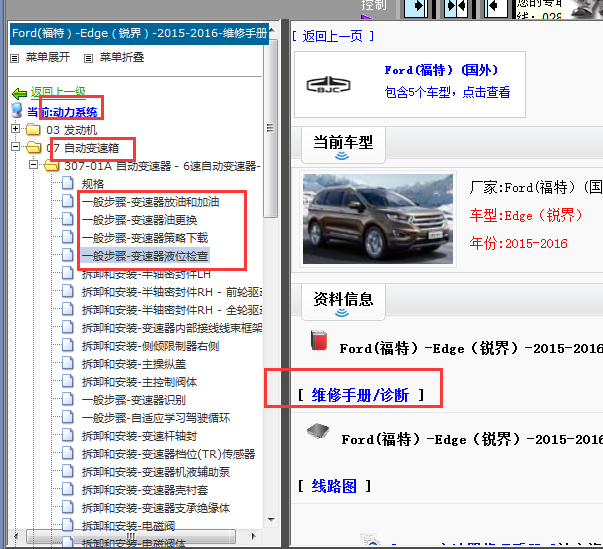Click the tree scrollbar down arrow
603x549 pixels.
click(271, 519)
